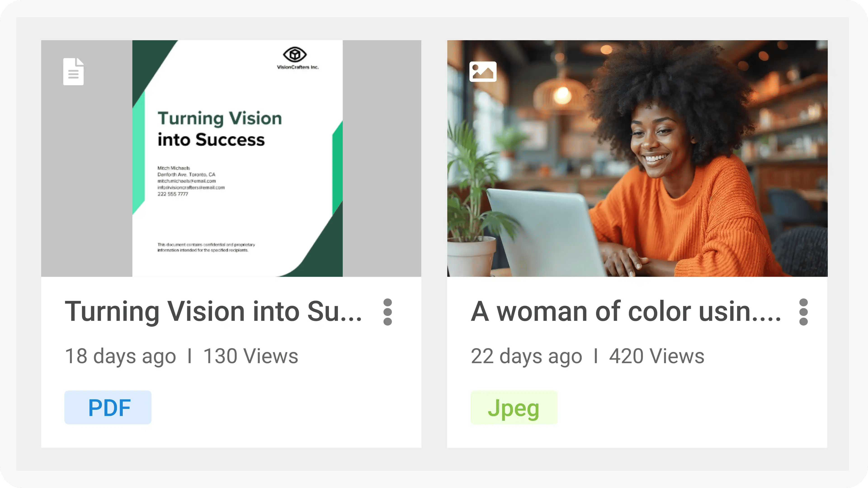Click the document file-type icon on PDF card
This screenshot has height=488, width=868.
click(x=73, y=71)
